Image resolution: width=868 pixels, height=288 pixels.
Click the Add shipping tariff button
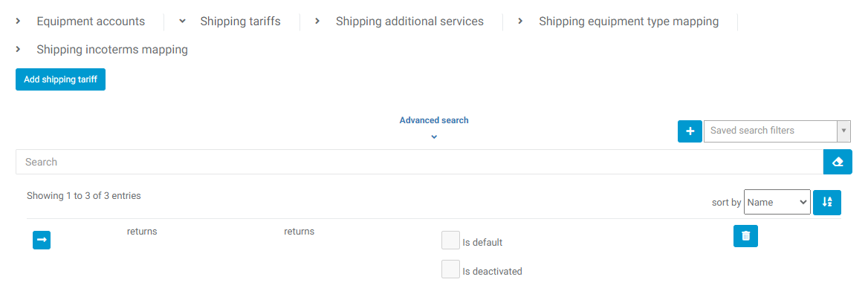click(60, 79)
